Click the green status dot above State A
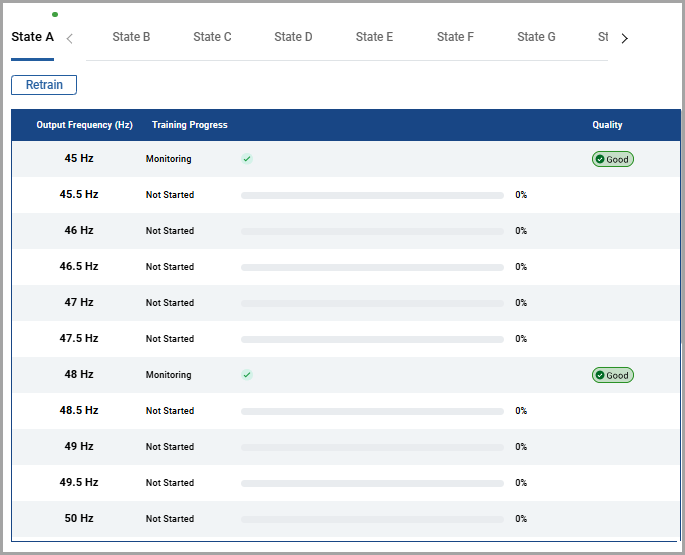The width and height of the screenshot is (685, 555). [54, 15]
